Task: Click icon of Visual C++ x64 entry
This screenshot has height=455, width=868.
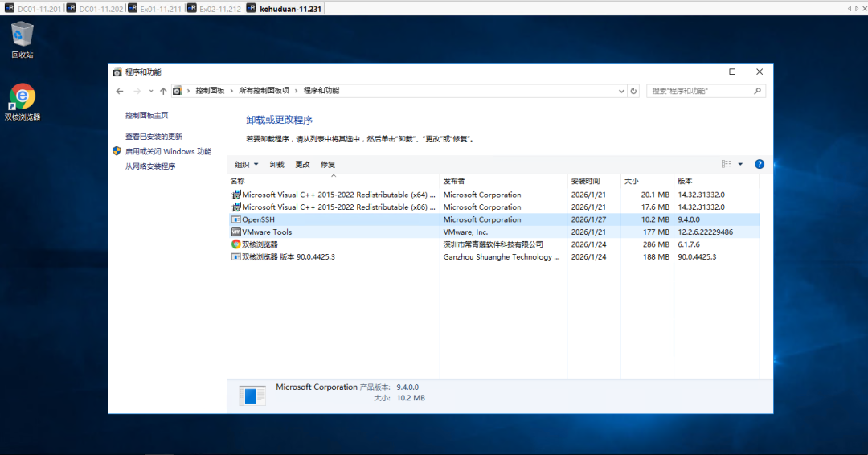Action: 235,195
